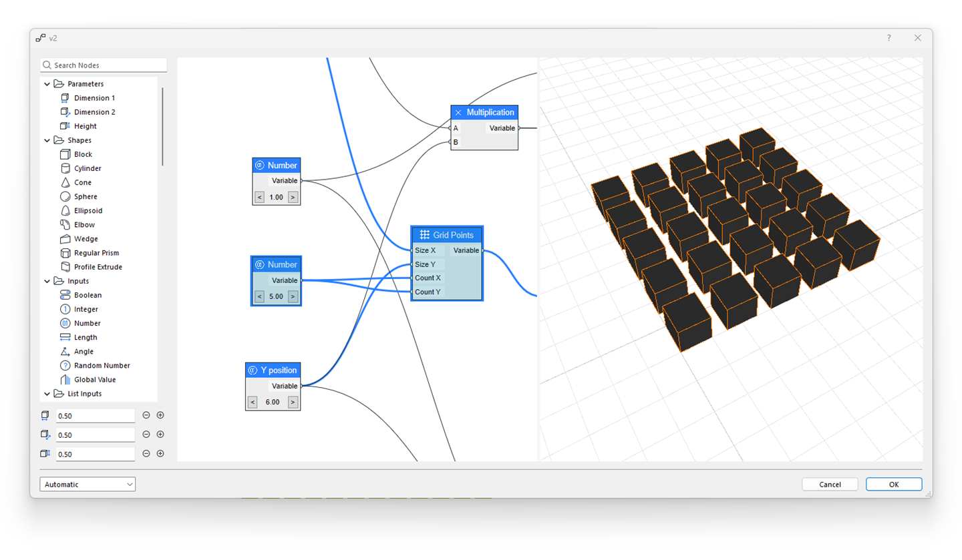Image resolution: width=962 pixels, height=560 pixels.
Task: Increase the 5.00 Number node value
Action: point(293,296)
